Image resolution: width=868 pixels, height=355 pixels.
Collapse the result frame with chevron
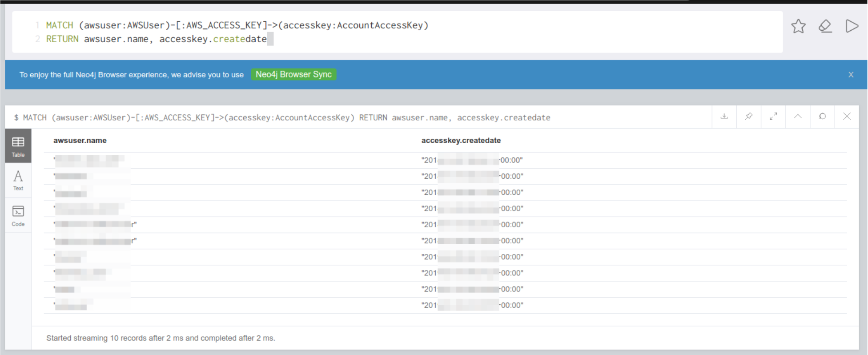coord(798,117)
